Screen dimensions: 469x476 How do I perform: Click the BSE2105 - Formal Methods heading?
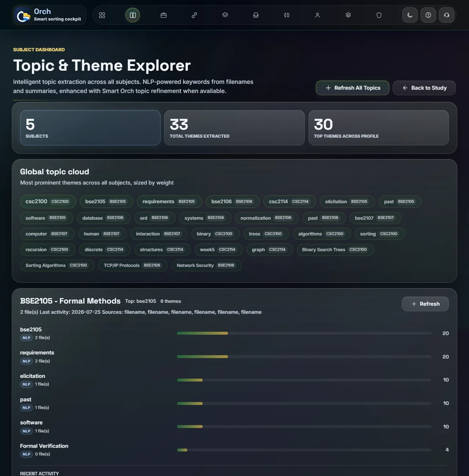pyautogui.click(x=70, y=301)
